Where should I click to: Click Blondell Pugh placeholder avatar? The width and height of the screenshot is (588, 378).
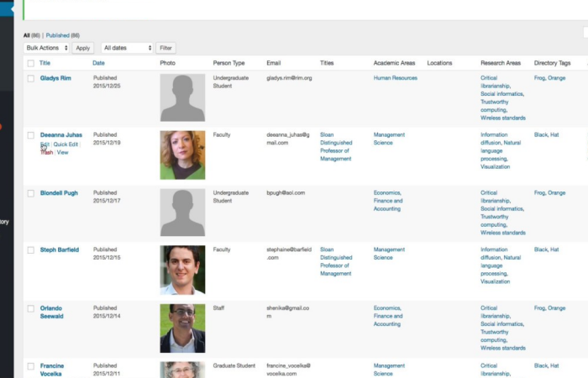click(x=182, y=213)
